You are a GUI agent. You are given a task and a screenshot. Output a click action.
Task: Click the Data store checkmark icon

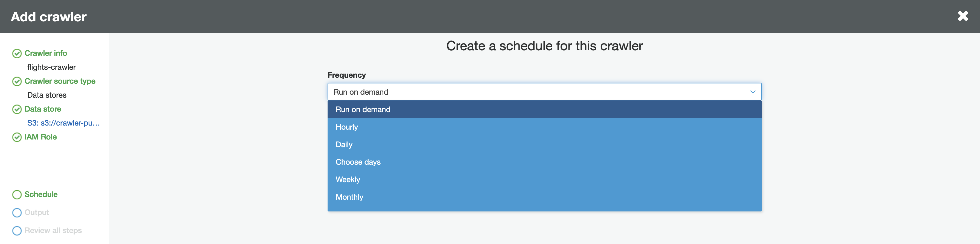pos(17,109)
